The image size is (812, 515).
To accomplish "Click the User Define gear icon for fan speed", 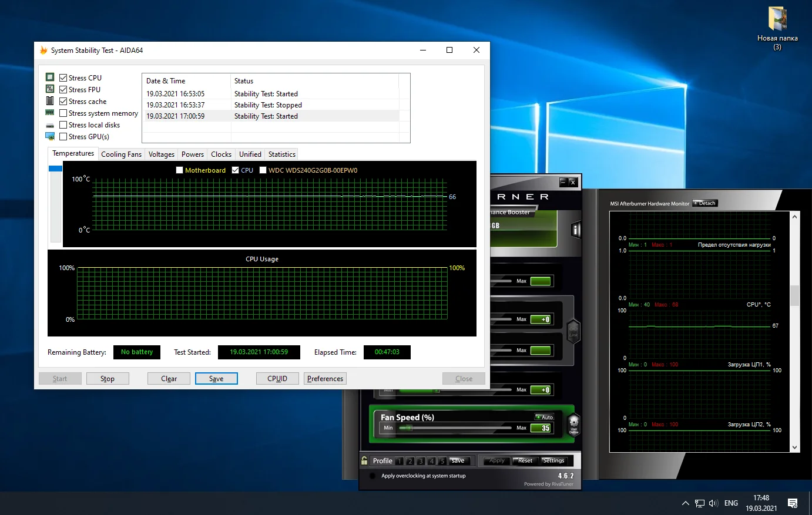I will 574,424.
